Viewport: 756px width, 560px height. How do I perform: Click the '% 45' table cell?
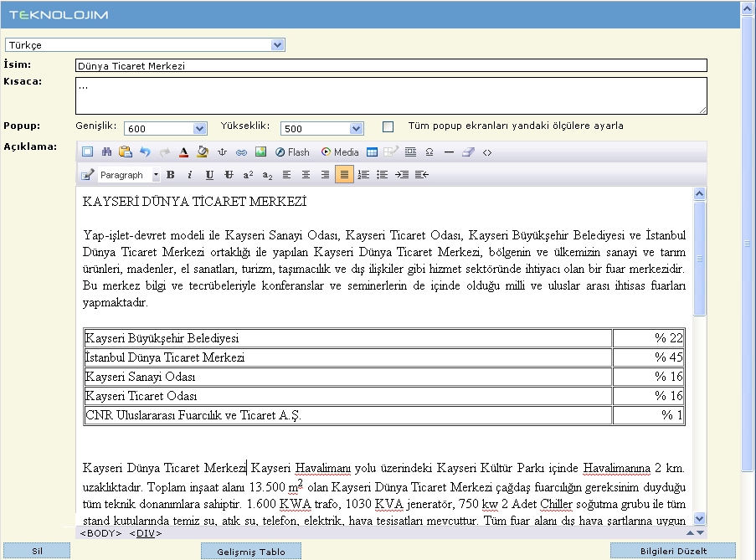[649, 357]
